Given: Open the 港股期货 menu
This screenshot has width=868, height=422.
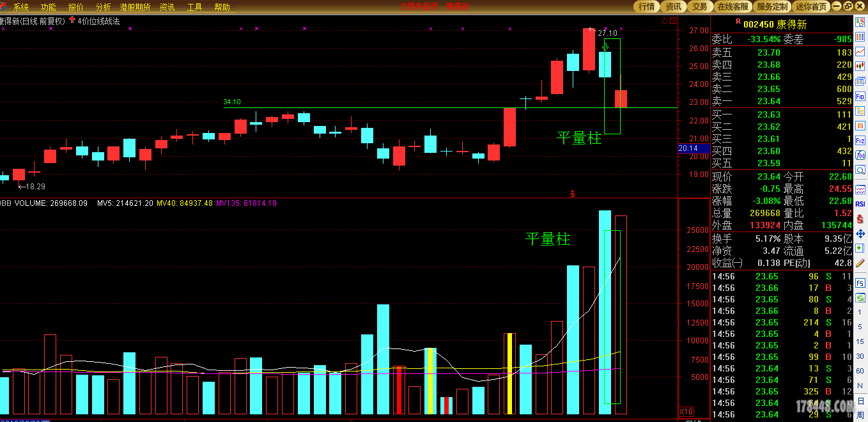Looking at the screenshot, I should (x=135, y=7).
